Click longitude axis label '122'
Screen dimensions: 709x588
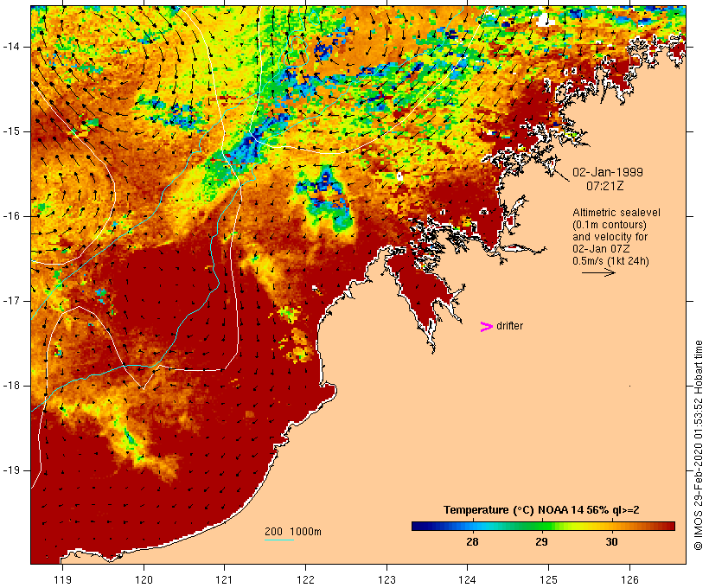pos(306,579)
